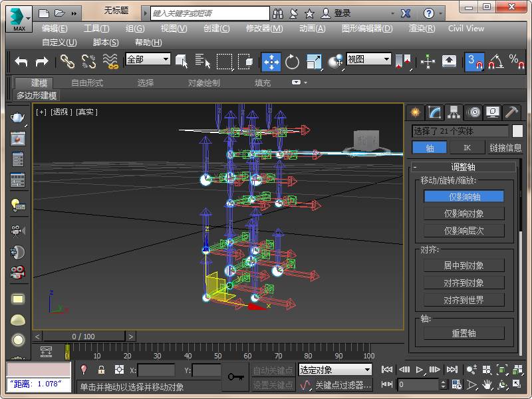The image size is (532, 399).
Task: Toggle 仅影响轴 (Affect Pivot Only) mode
Action: [x=464, y=196]
